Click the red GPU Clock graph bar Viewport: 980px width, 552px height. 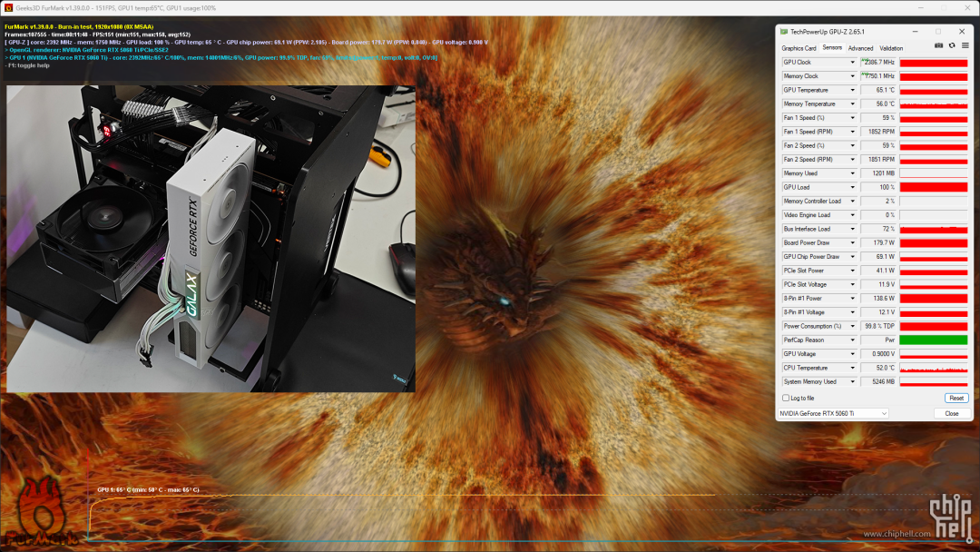(x=934, y=63)
